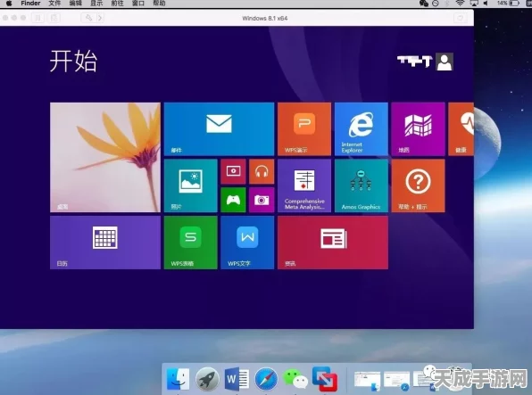Open the 帮助 menu in menu bar
This screenshot has width=532, height=395.
click(159, 4)
